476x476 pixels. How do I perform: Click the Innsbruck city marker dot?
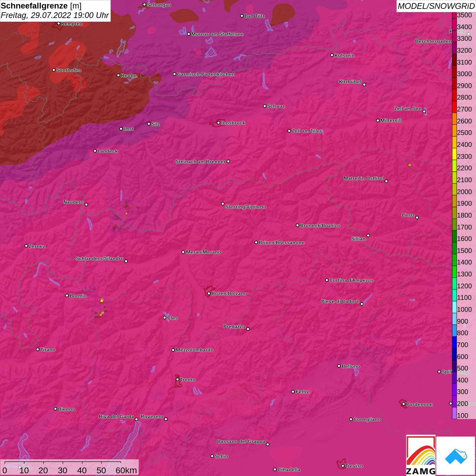[218, 123]
